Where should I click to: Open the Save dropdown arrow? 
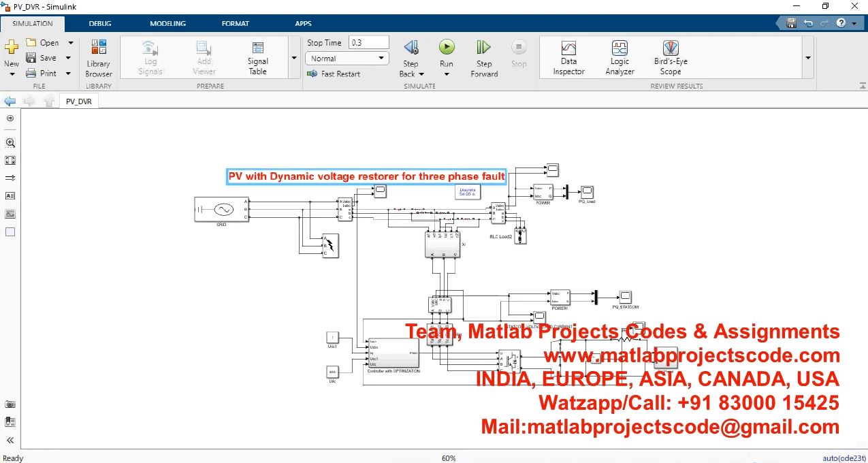click(68, 58)
